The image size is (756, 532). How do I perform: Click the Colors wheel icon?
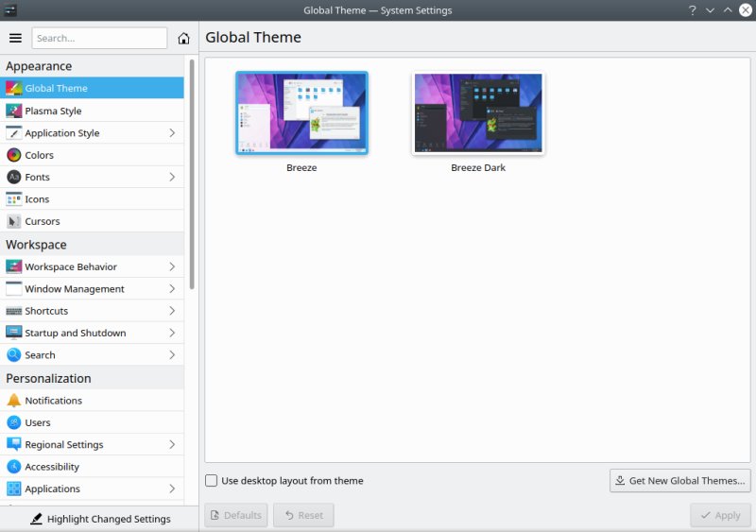(x=14, y=155)
